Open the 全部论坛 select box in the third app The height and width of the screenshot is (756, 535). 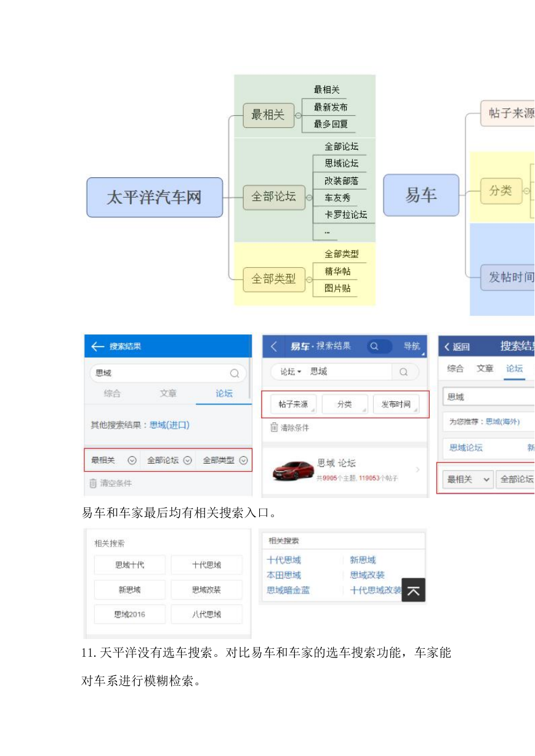tap(515, 479)
